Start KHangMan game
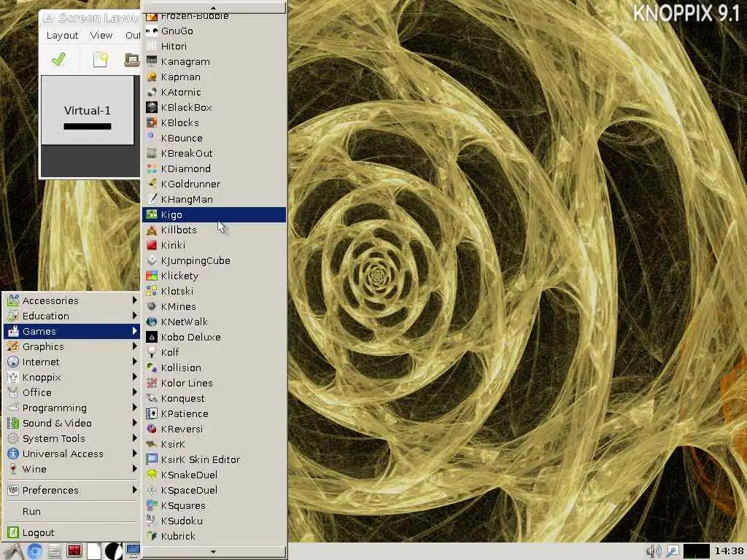Image resolution: width=747 pixels, height=560 pixels. pos(214,199)
